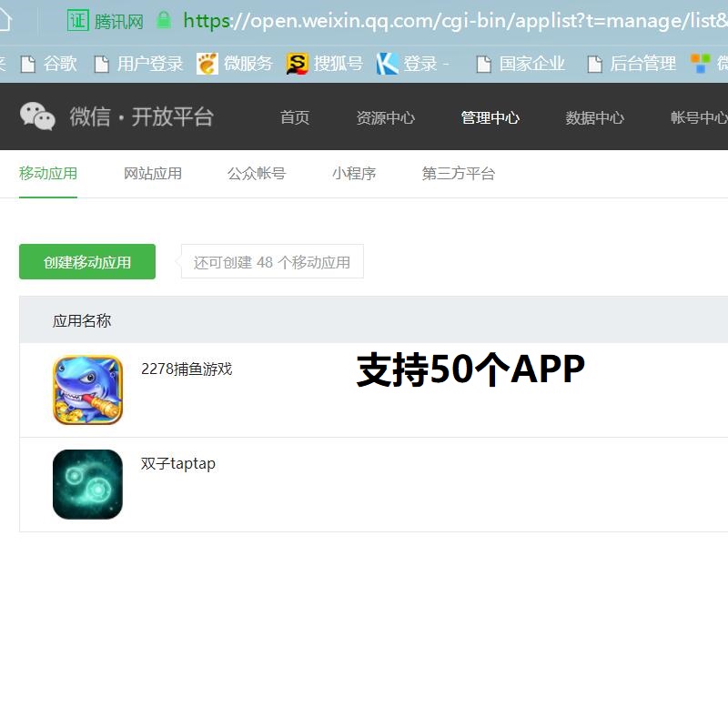The image size is (728, 728).
Task: Click the WeChat logo icon
Action: click(x=37, y=116)
